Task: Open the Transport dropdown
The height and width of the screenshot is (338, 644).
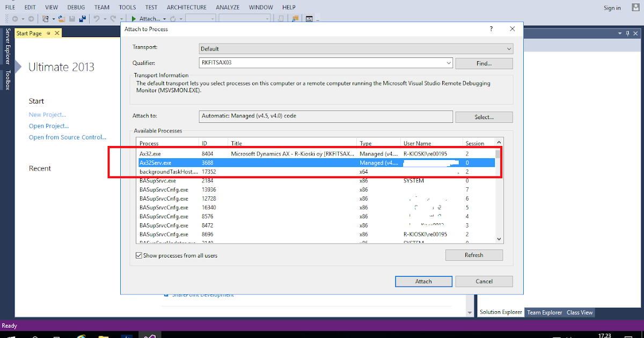Action: (x=509, y=49)
